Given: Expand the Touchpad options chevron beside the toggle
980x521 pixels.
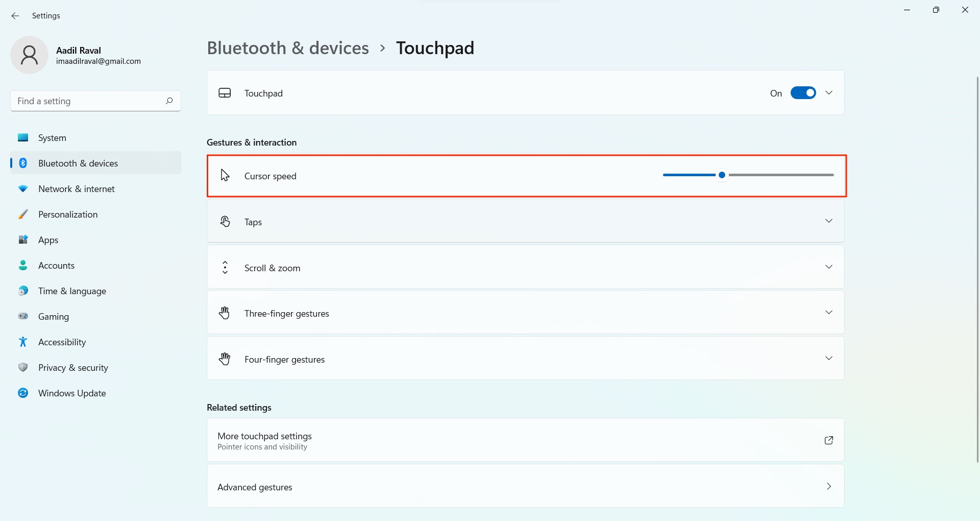Looking at the screenshot, I should [x=829, y=93].
